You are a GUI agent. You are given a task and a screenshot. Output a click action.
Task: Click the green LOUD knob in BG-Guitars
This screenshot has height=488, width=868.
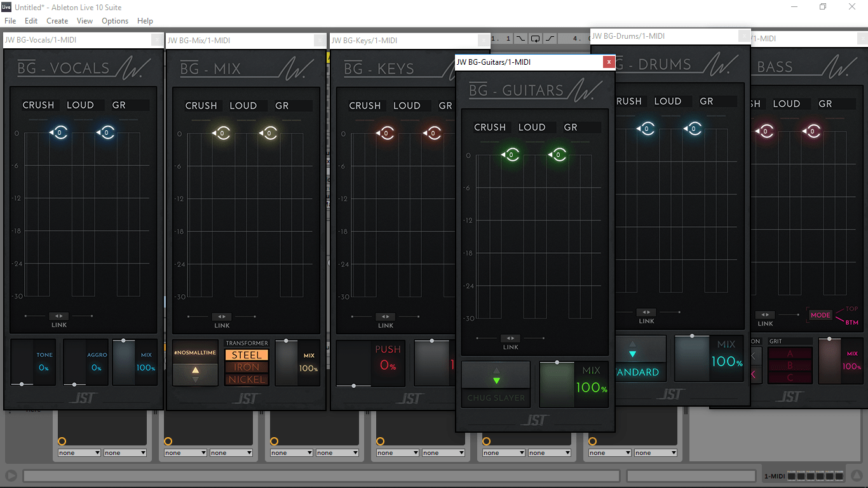(559, 155)
